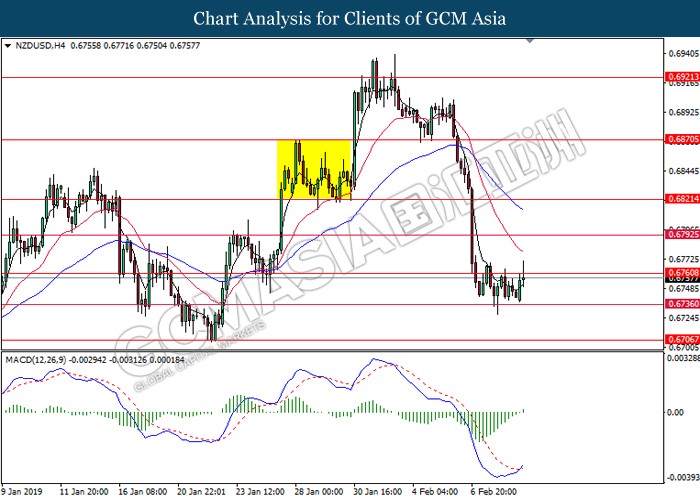The height and width of the screenshot is (500, 700).
Task: Click the 0.67608 red price label
Action: [x=681, y=272]
